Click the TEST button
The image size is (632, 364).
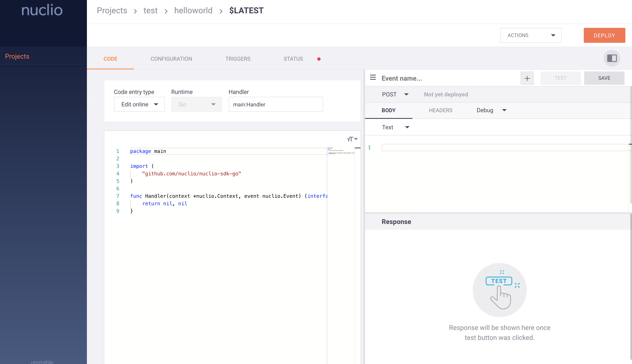pyautogui.click(x=560, y=78)
